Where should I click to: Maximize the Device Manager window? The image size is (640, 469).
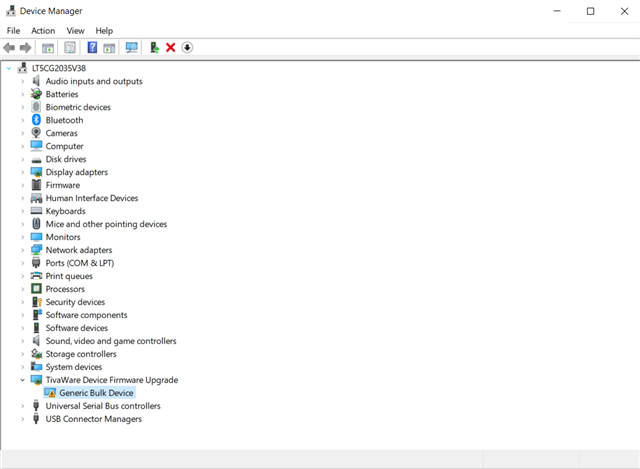591,11
